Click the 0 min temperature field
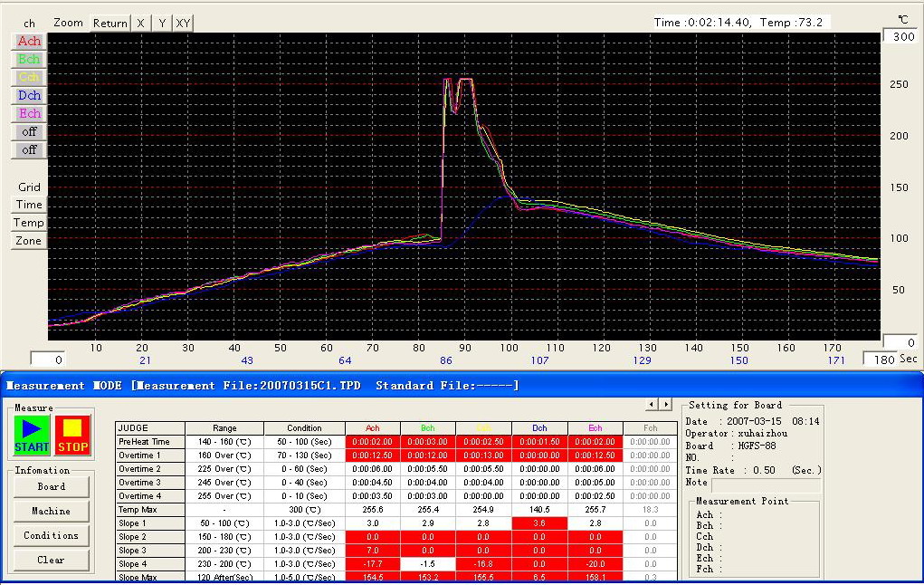The image size is (924, 585). click(x=900, y=342)
